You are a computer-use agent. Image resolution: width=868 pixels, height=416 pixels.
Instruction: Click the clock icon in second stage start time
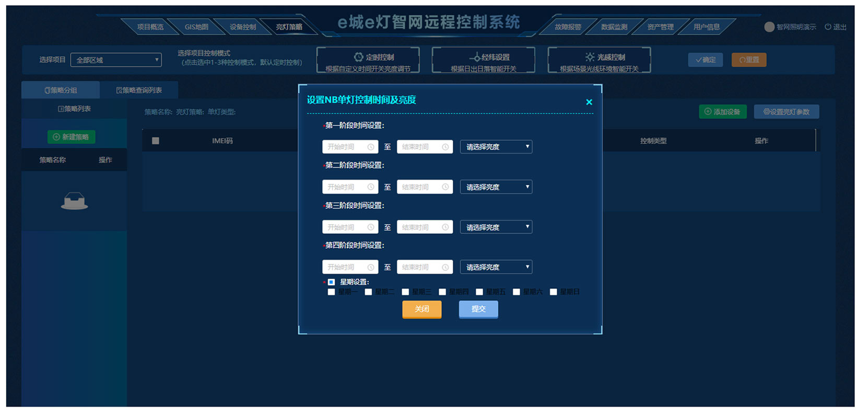(x=371, y=187)
